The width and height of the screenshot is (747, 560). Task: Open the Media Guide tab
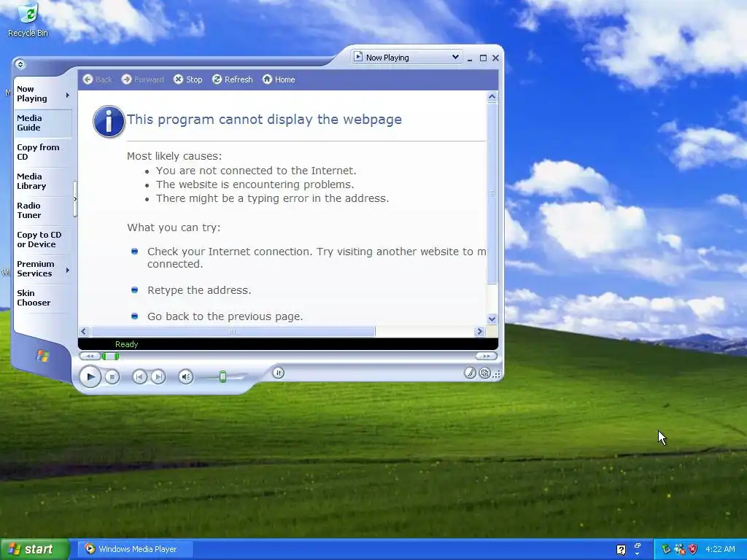43,122
